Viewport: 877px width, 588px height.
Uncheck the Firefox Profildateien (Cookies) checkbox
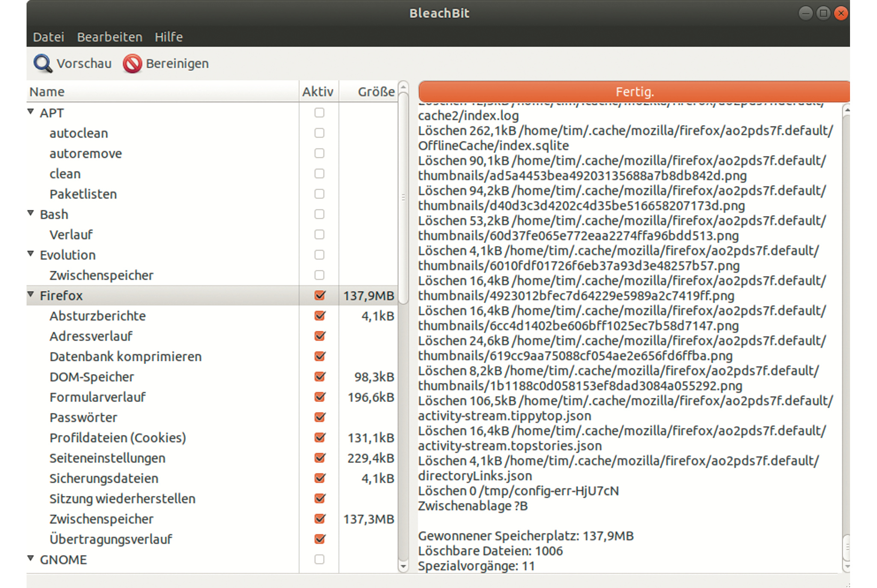click(x=319, y=437)
